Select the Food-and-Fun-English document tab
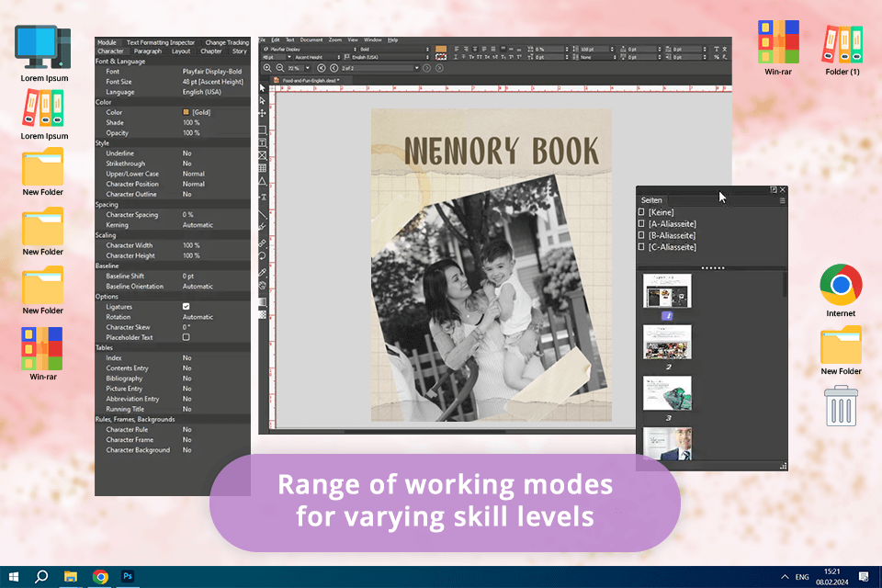This screenshot has height=588, width=882. tap(311, 81)
